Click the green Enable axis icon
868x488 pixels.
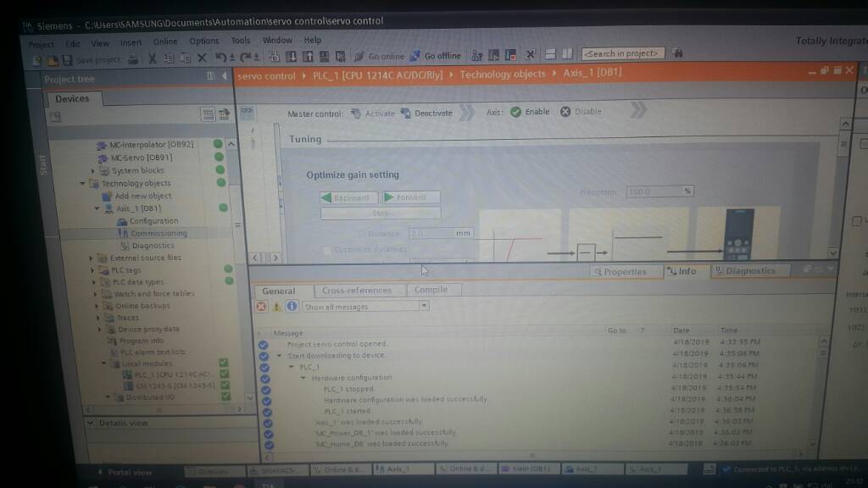(515, 112)
